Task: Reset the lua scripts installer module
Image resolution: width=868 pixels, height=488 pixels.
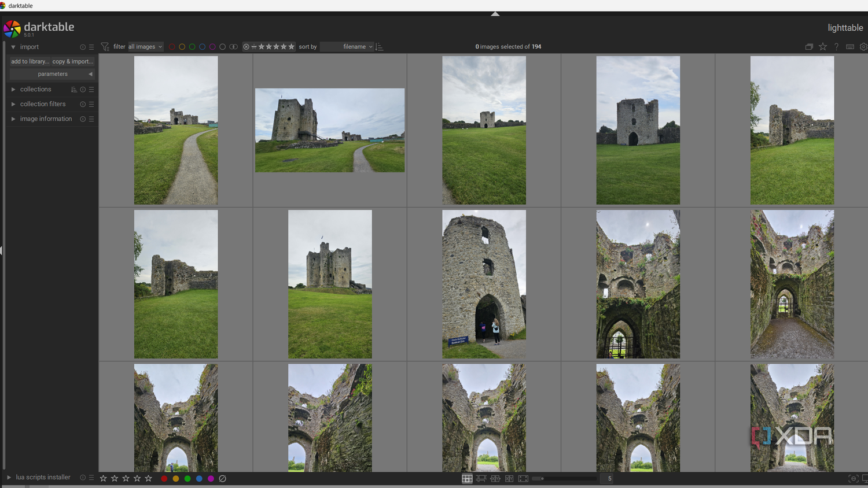Action: coord(83,478)
